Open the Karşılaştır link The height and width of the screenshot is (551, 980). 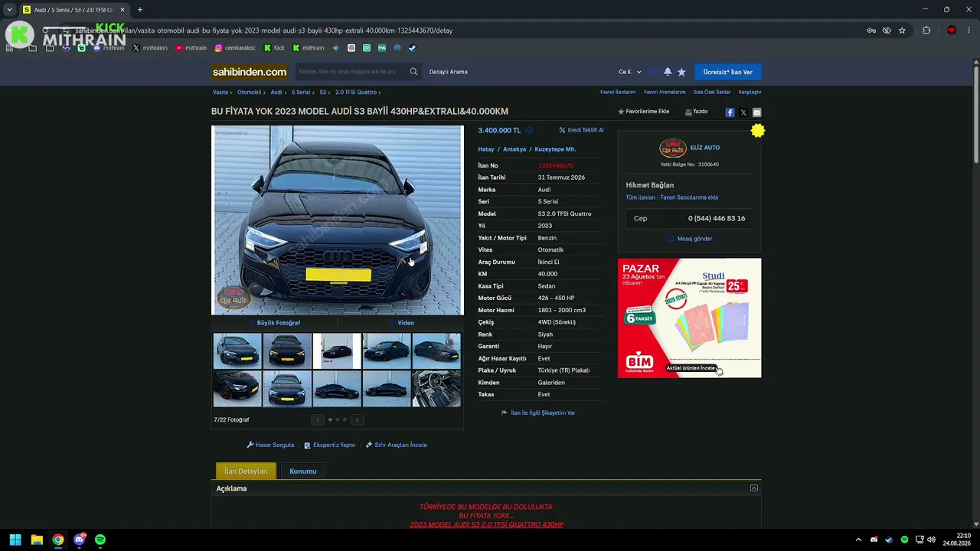[x=750, y=92]
